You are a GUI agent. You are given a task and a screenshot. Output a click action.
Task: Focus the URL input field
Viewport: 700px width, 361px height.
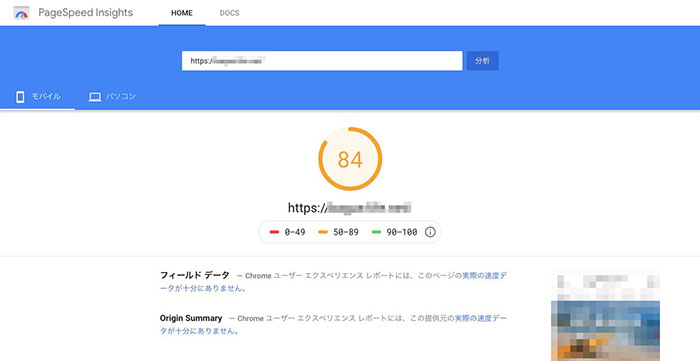point(322,61)
